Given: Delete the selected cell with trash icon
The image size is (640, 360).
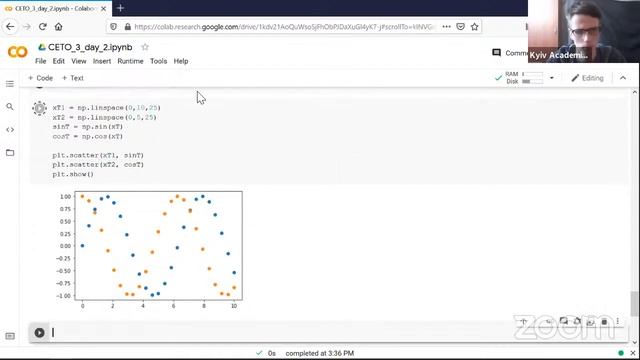Looking at the screenshot, I should point(604,322).
